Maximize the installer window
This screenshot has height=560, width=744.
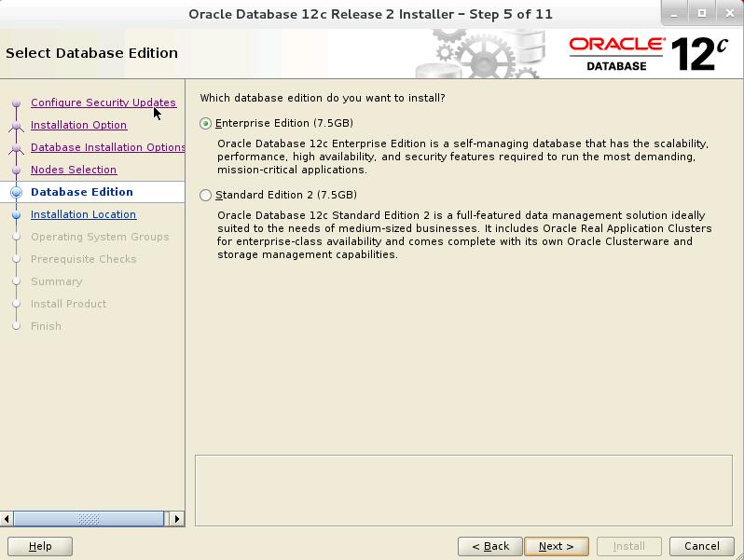point(702,13)
